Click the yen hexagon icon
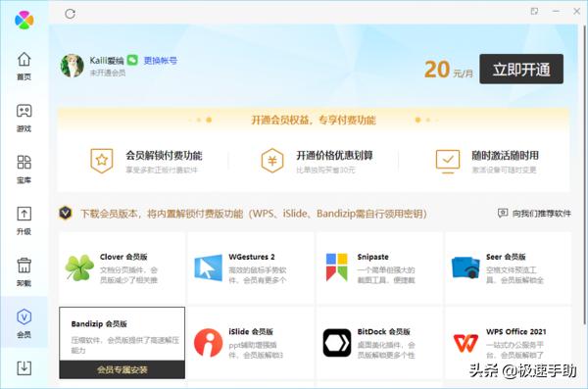588x389 pixels. [x=272, y=161]
